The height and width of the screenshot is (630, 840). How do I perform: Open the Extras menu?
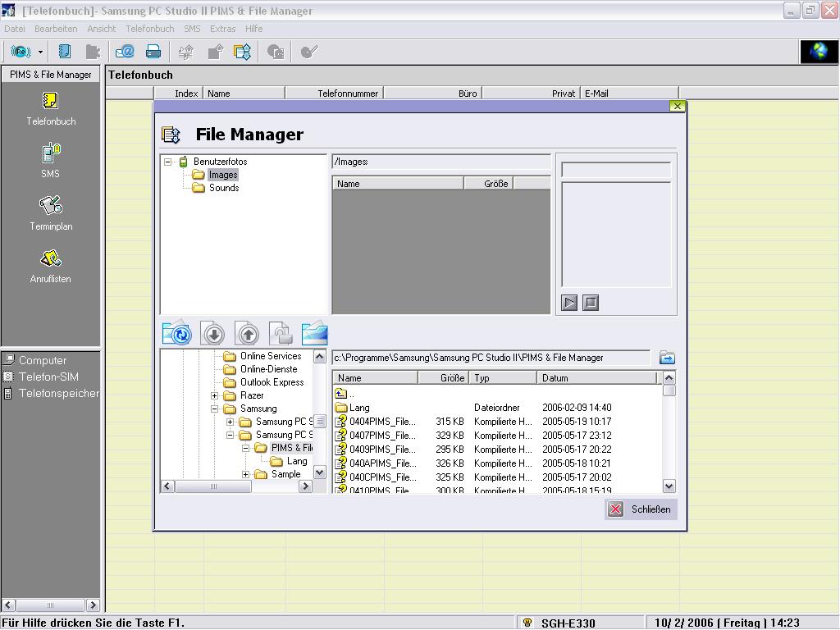coord(223,29)
